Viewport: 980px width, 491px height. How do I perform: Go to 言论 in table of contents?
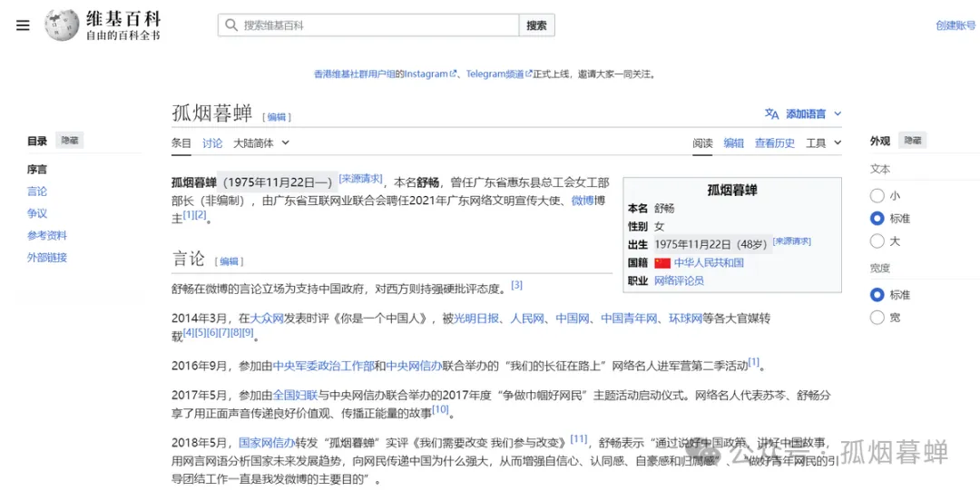click(x=37, y=191)
